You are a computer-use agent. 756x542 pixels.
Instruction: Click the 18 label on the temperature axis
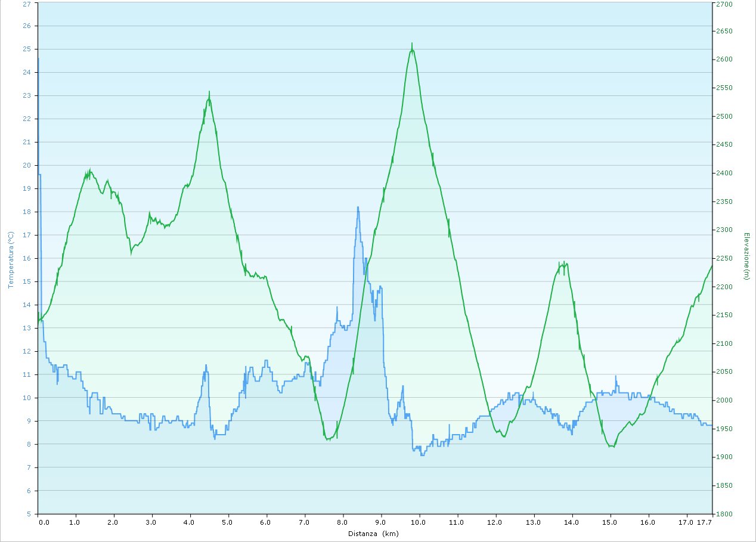(26, 212)
